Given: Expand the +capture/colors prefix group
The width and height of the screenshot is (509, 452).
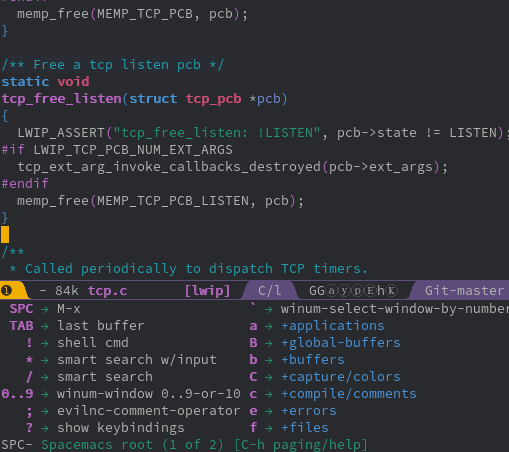Looking at the screenshot, I should pos(325,377).
